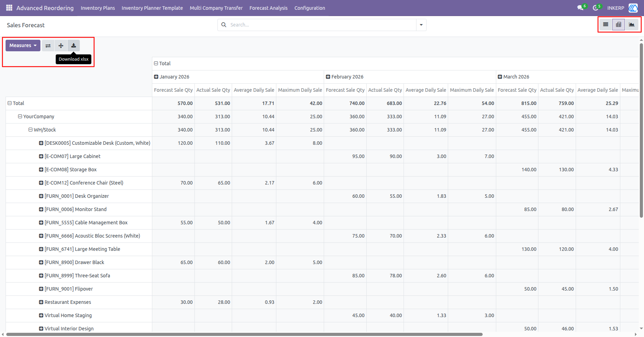
Task: Toggle the search options dropdown arrow
Action: [x=421, y=25]
